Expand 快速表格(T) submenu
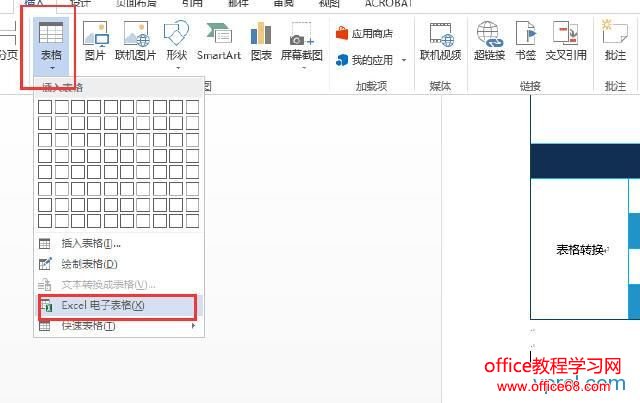 118,326
